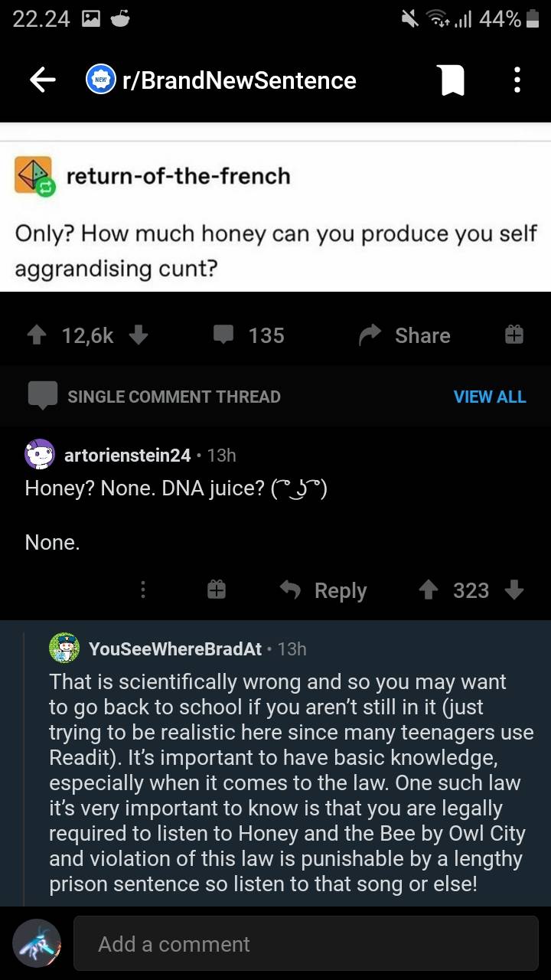Viewport: 551px width, 980px height.
Task: Tap the Share button
Action: (x=406, y=335)
